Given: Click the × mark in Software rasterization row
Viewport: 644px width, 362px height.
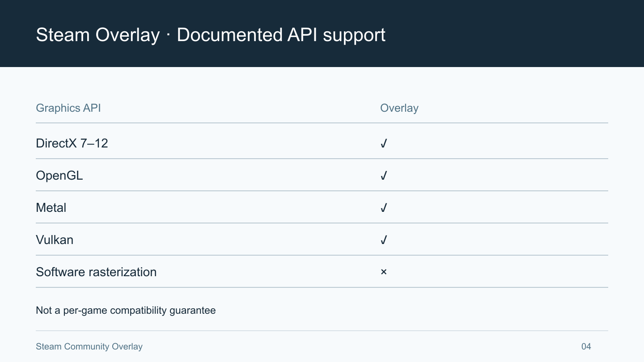Looking at the screenshot, I should (x=384, y=272).
